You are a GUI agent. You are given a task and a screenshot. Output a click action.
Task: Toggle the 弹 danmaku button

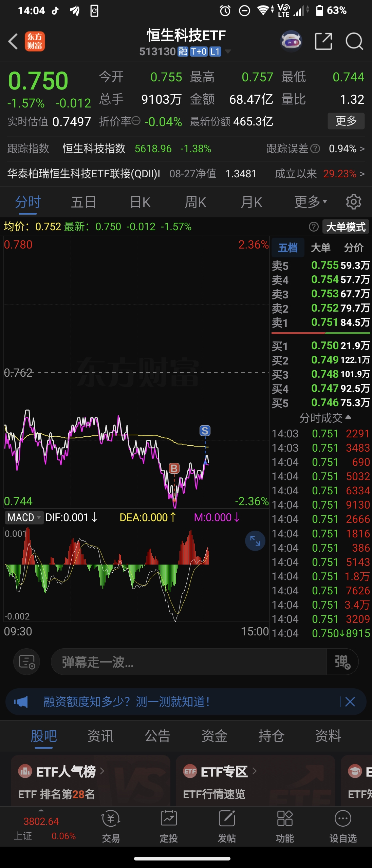[x=342, y=662]
